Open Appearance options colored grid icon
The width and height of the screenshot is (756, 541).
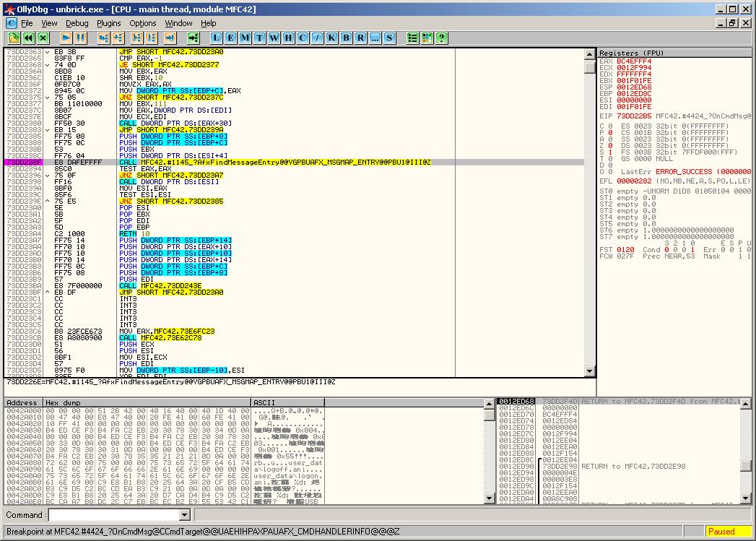[x=427, y=38]
